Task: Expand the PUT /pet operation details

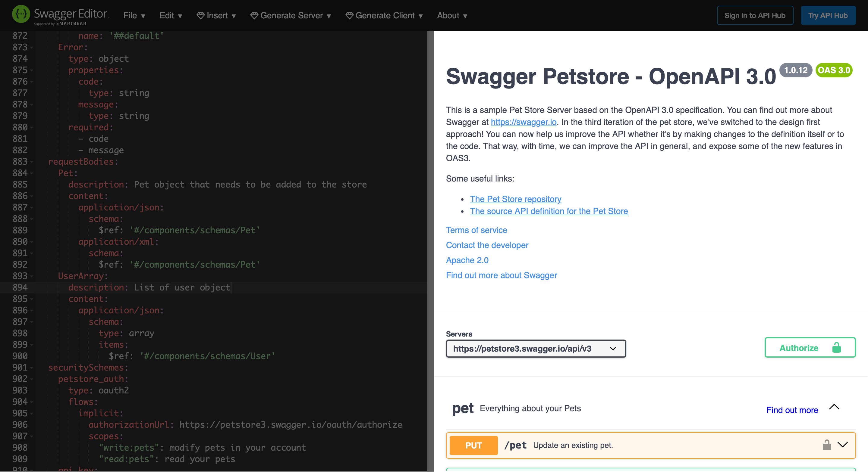Action: [842, 445]
